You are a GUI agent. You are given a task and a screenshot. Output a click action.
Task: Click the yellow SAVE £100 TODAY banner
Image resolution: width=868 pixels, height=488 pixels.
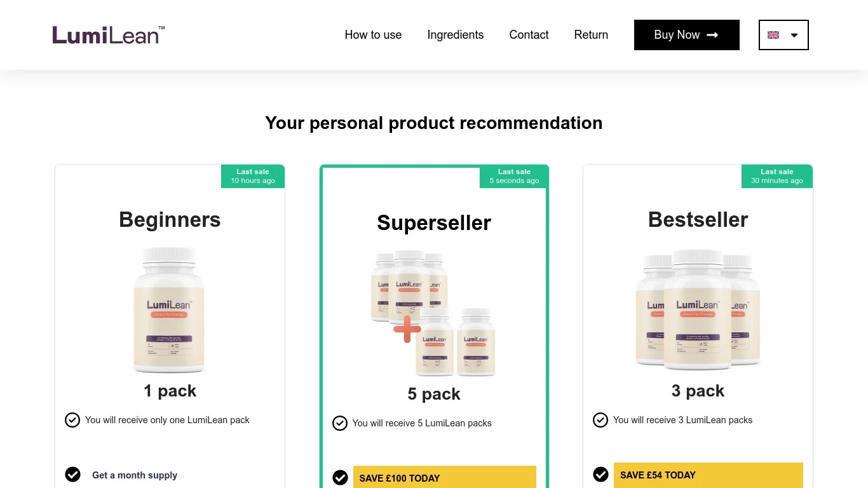[x=444, y=478]
